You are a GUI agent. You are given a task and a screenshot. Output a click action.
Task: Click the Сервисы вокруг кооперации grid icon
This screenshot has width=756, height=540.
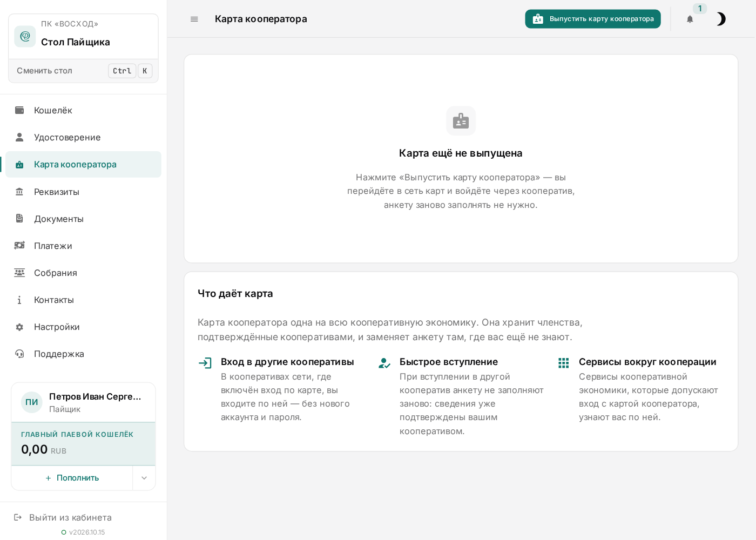click(x=563, y=363)
